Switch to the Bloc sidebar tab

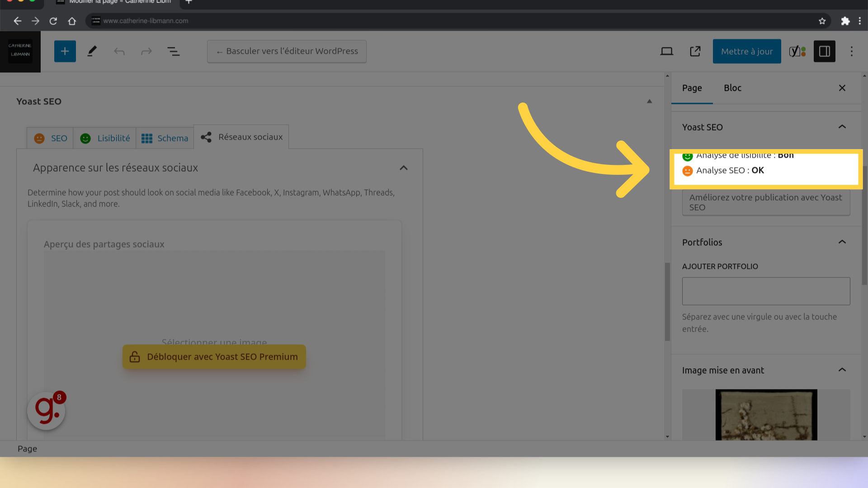[733, 88]
